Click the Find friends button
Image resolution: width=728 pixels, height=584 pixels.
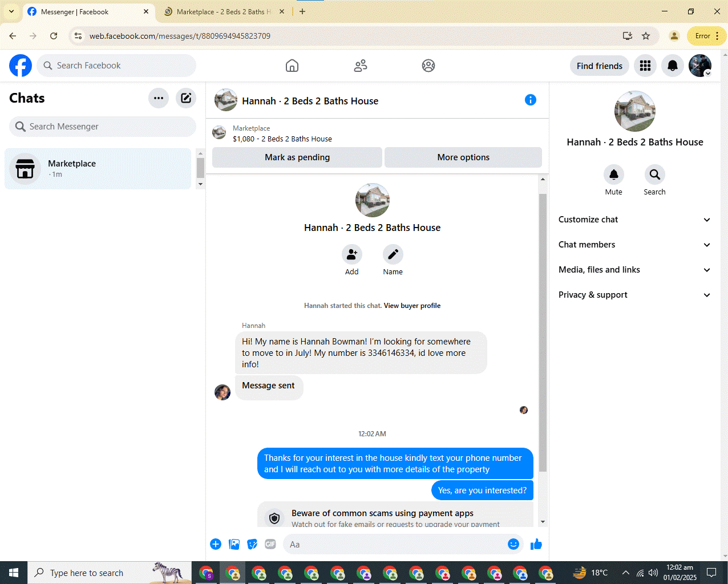[600, 66]
